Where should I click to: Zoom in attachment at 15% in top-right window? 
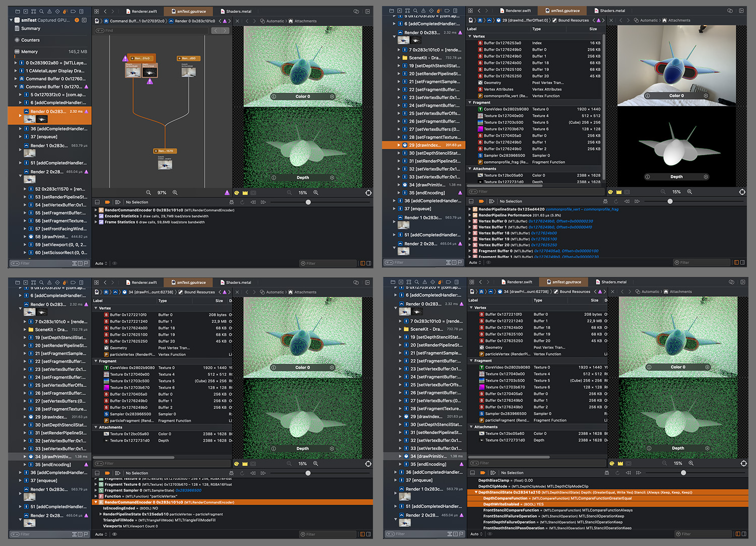(x=689, y=191)
